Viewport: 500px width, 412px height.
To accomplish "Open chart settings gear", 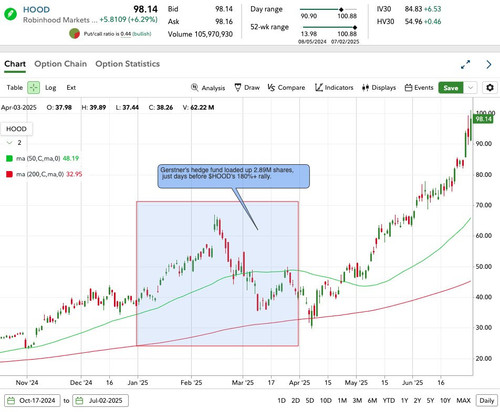I will 490,88.
